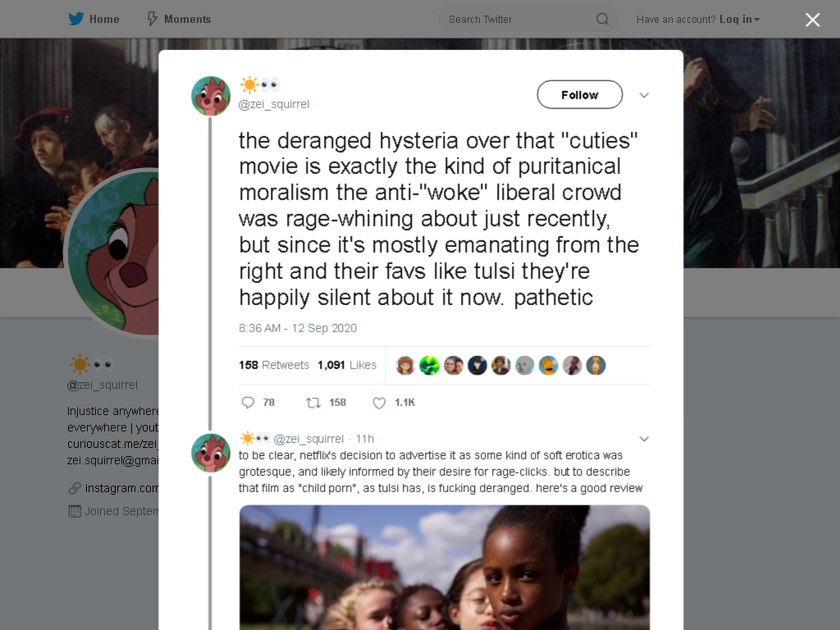The width and height of the screenshot is (840, 630).
Task: Open the tweet author's squirrel avatar
Action: 211,96
